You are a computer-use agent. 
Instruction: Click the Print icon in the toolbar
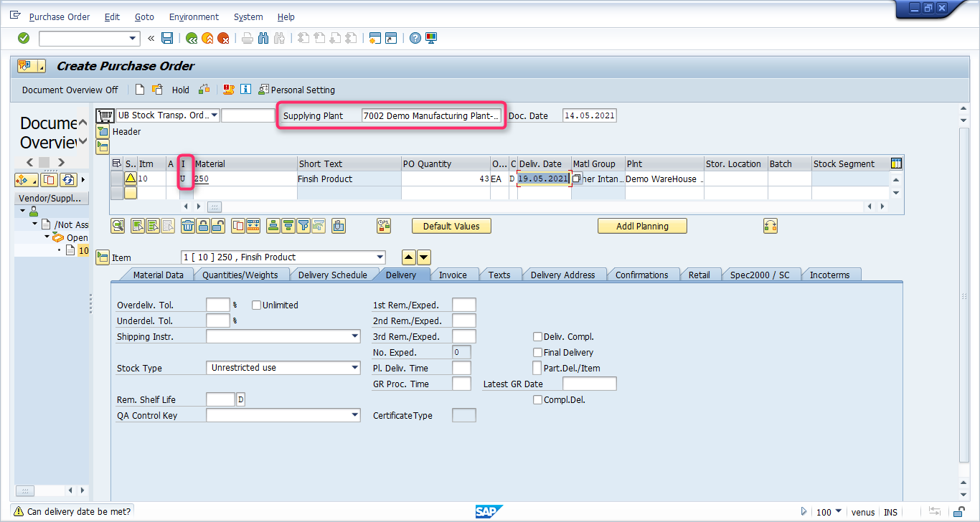247,38
